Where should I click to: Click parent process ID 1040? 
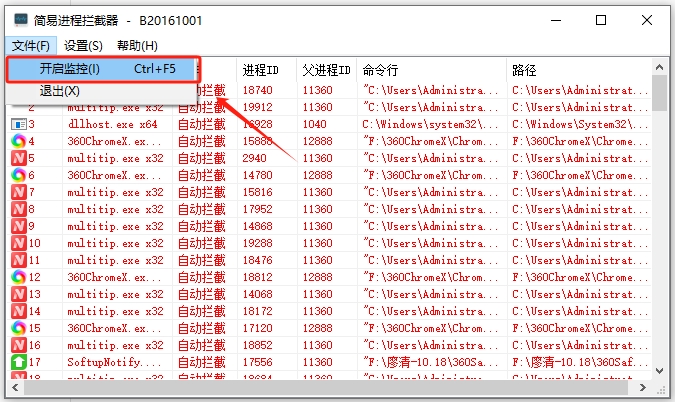coord(315,124)
